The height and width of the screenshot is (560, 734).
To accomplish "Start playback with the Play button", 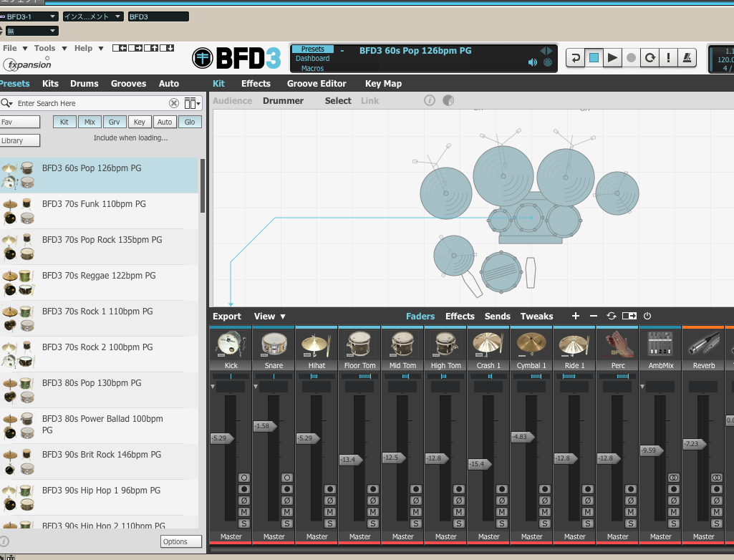I will coord(612,58).
